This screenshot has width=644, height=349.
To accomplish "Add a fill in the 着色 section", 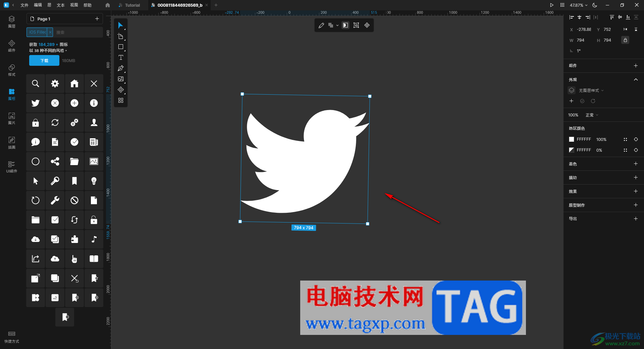I will pos(636,164).
